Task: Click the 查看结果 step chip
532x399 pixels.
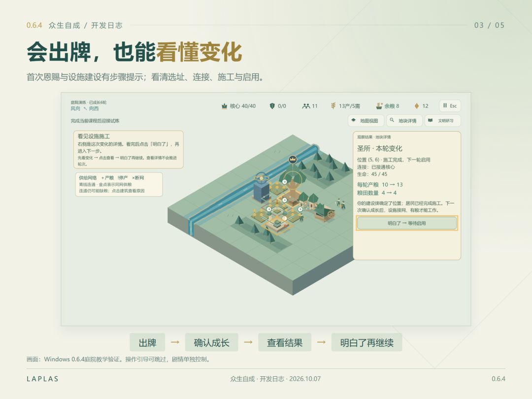Action: coord(285,342)
